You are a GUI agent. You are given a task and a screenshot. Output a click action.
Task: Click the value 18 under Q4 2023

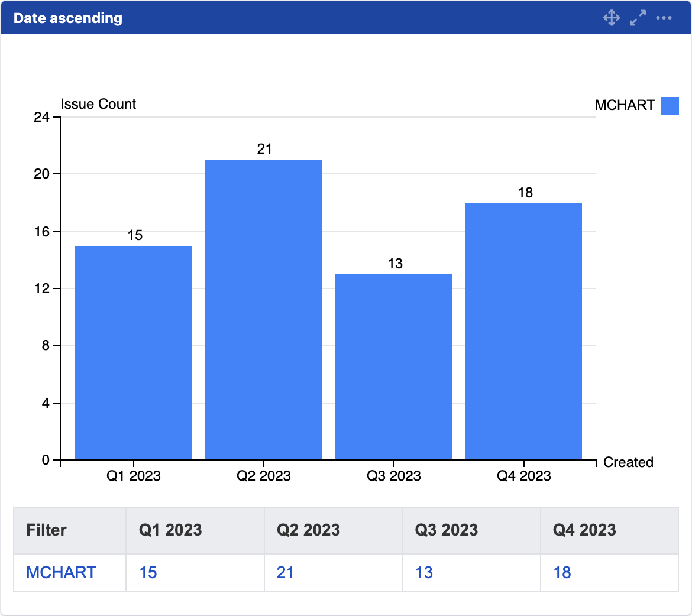562,572
